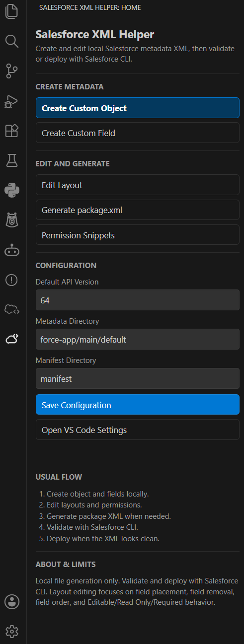
Task: Click the 'USUAL FLOW' heading
Action: point(59,477)
